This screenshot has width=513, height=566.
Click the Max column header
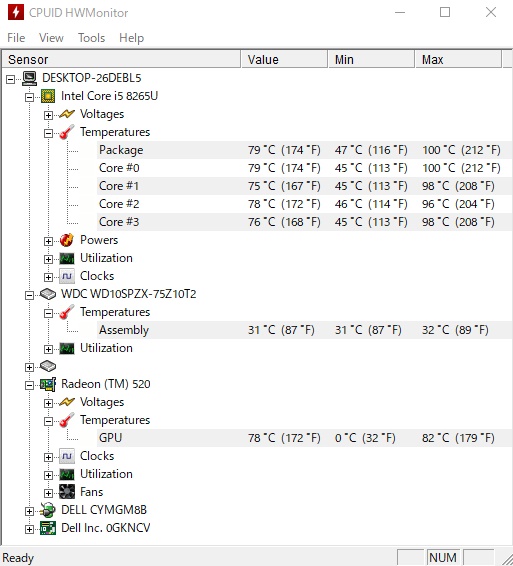(x=458, y=60)
